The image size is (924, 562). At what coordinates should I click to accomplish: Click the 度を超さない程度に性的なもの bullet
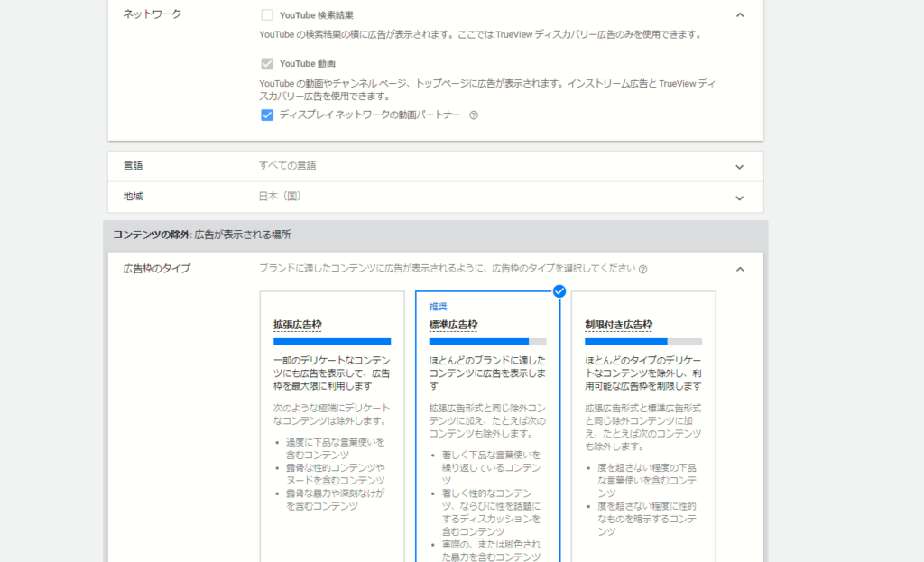click(647, 519)
